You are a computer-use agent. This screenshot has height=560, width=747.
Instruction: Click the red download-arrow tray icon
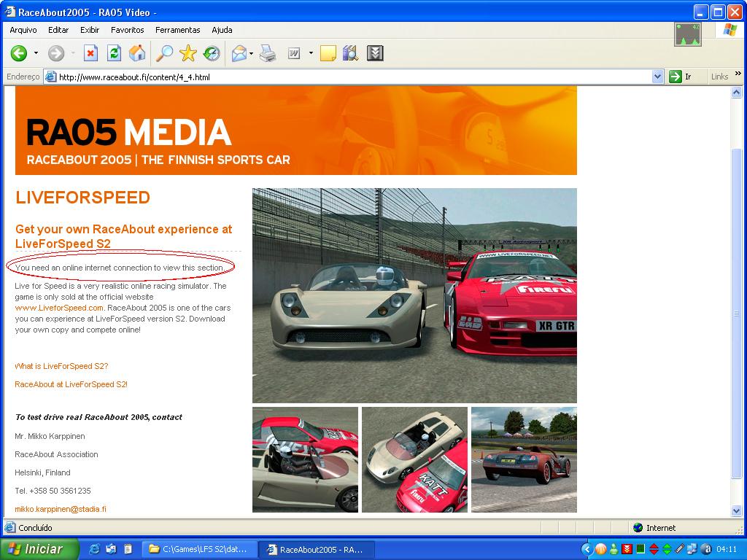point(627,550)
